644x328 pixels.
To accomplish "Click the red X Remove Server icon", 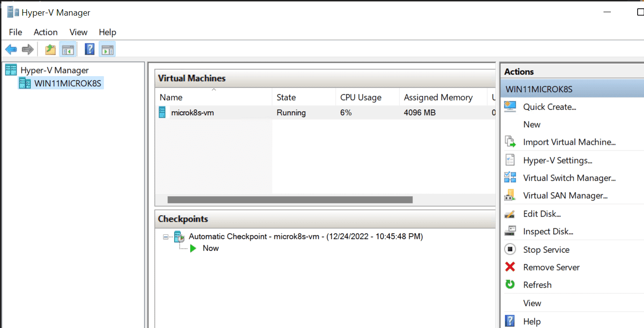I will (x=510, y=267).
